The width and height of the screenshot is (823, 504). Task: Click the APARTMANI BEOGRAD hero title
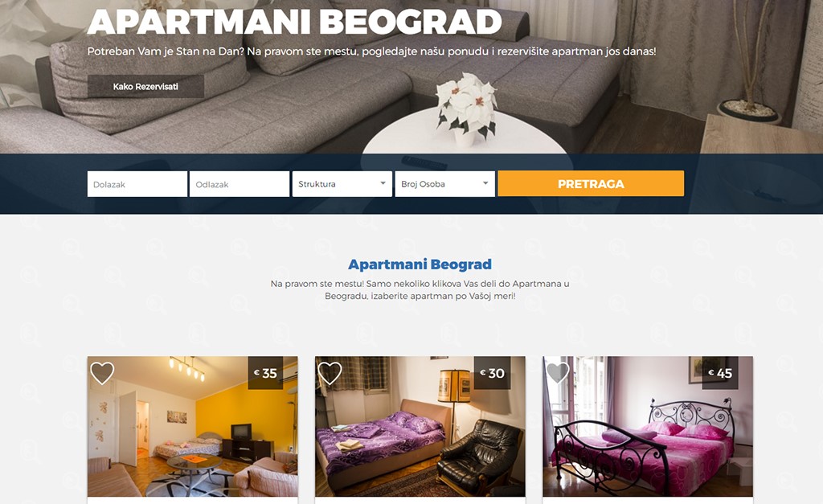pos(294,21)
